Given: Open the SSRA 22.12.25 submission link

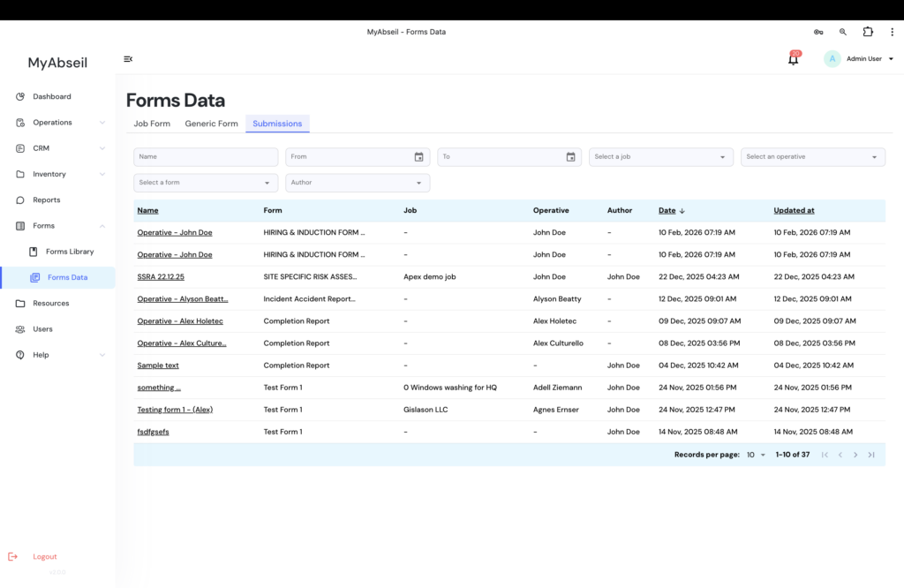Looking at the screenshot, I should [x=161, y=277].
